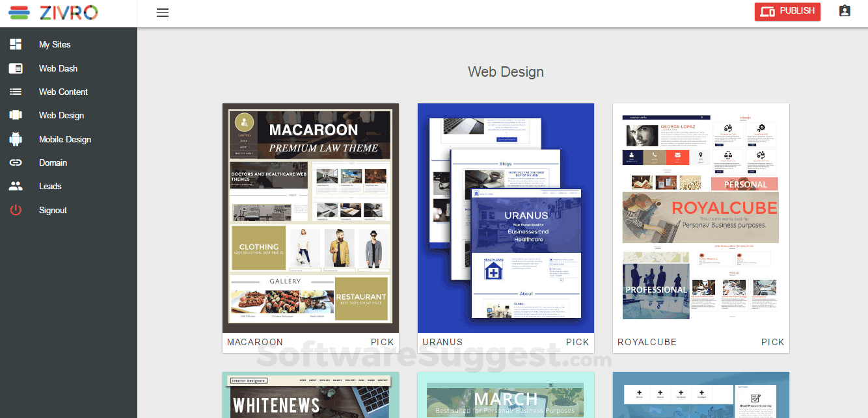Click the Web Dash sidebar icon
This screenshot has width=868, height=418.
(x=16, y=68)
